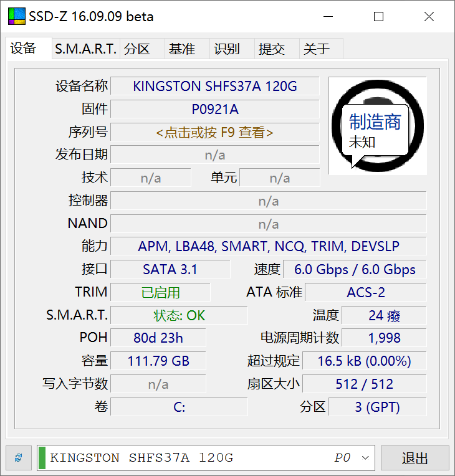
Task: Click the refresh icon button at bottom left
Action: click(19, 458)
